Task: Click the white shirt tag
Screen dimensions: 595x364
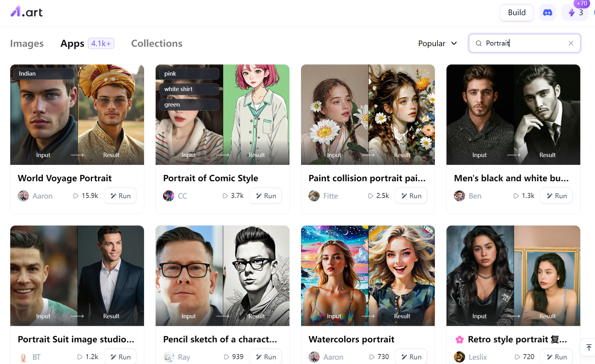Action: [189, 89]
